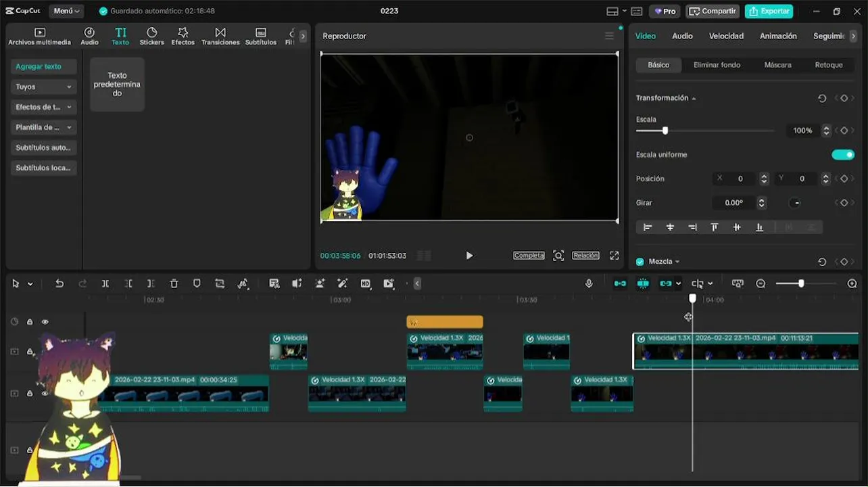Screen dimensions: 868x487
Task: Lock the text track
Action: pyautogui.click(x=30, y=322)
